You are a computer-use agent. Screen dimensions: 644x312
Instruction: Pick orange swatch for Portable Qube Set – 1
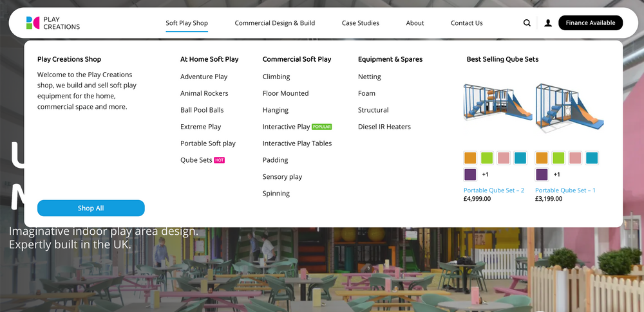tap(542, 158)
